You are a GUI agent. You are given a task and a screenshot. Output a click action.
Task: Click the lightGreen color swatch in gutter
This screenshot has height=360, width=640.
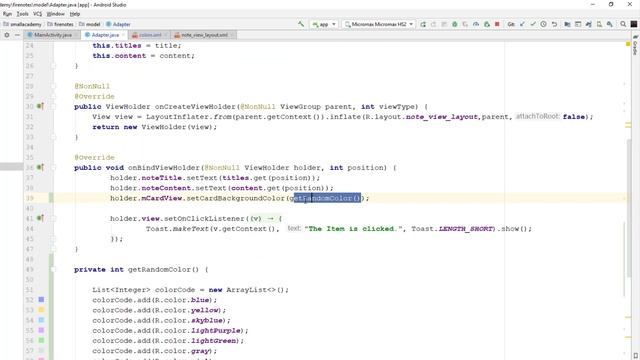[x=41, y=340]
